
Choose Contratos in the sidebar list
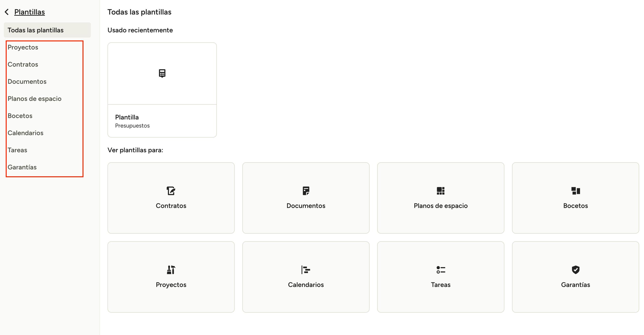pyautogui.click(x=23, y=64)
